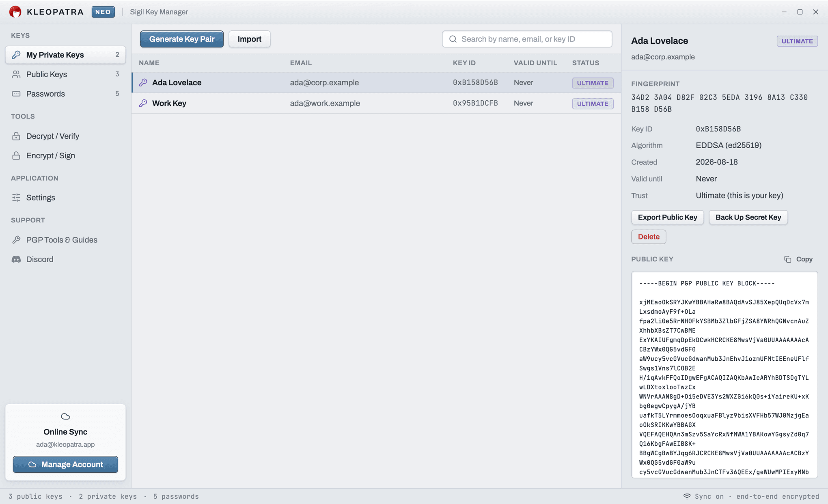Open the Public Keys section
The height and width of the screenshot is (504, 828).
(x=65, y=74)
